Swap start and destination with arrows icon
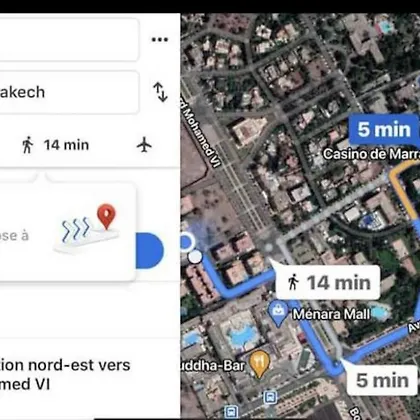 click(160, 92)
